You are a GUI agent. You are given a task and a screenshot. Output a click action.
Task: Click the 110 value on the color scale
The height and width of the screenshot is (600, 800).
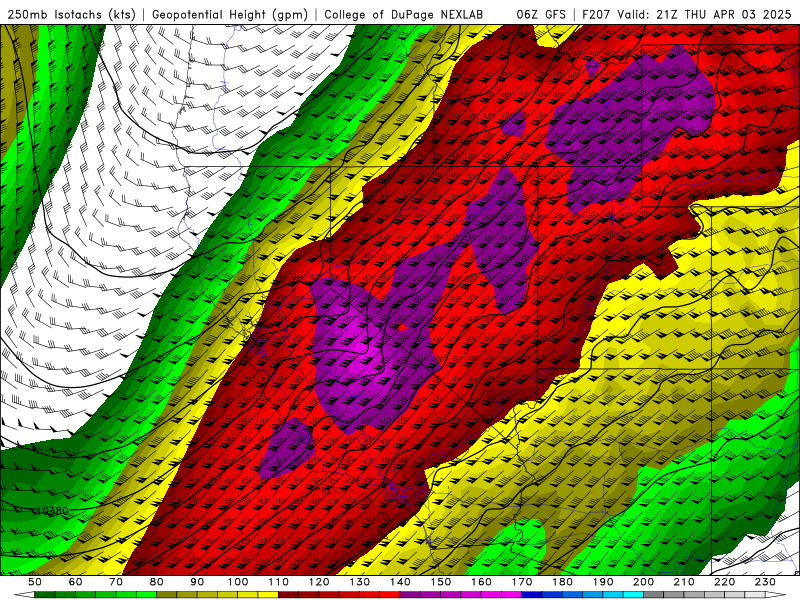[278, 582]
